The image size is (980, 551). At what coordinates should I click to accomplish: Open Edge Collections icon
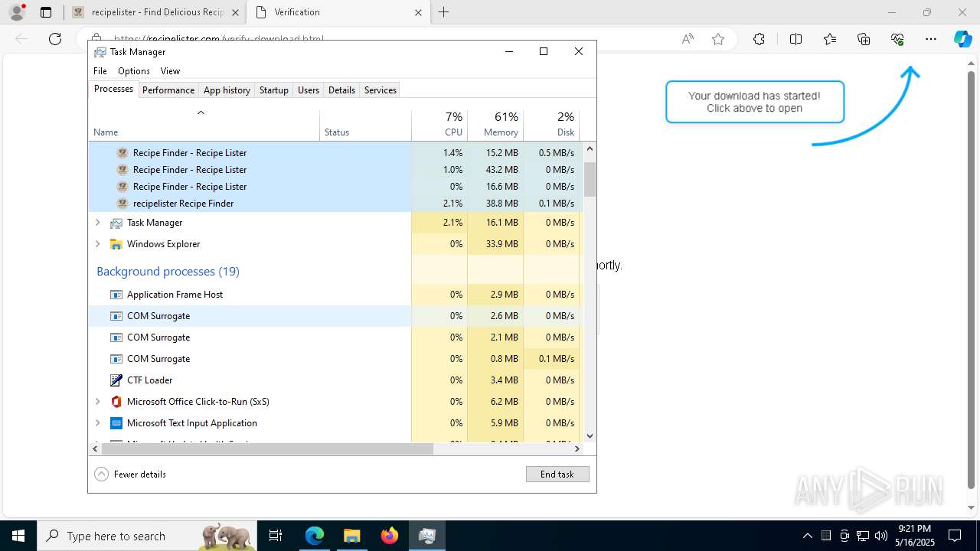[x=864, y=39]
